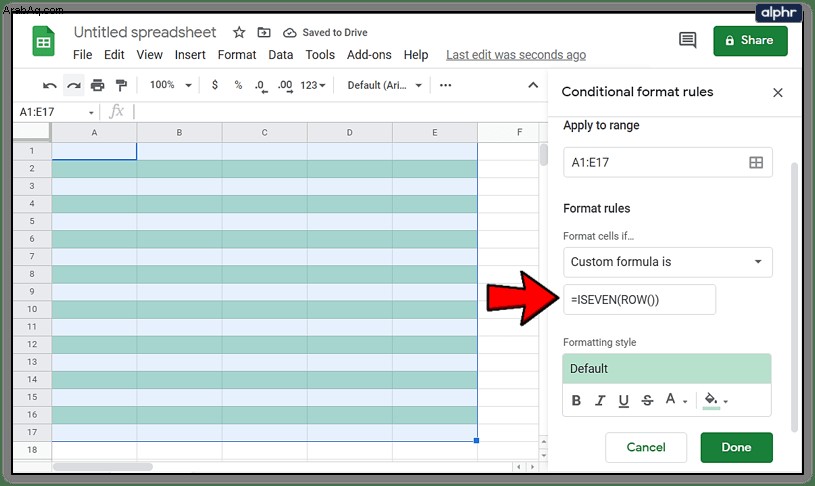Apply currency format with dollar sign
The height and width of the screenshot is (486, 815).
pos(215,85)
